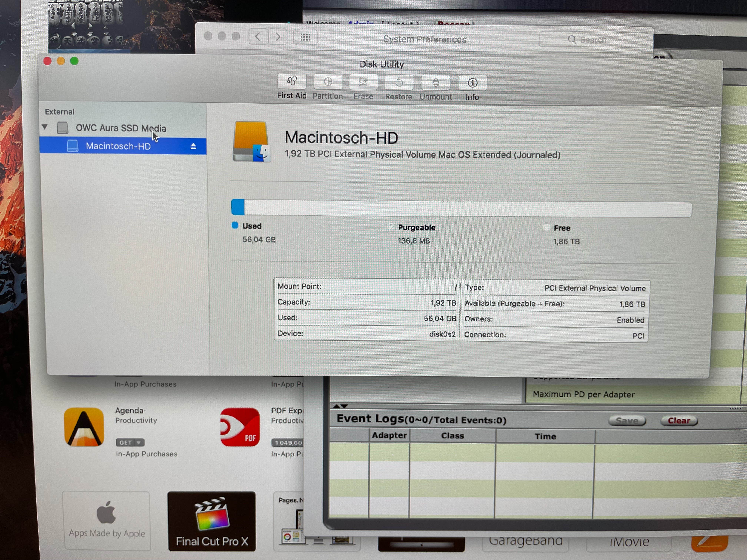Go back in System Preferences
The height and width of the screenshot is (560, 747).
pos(258,36)
